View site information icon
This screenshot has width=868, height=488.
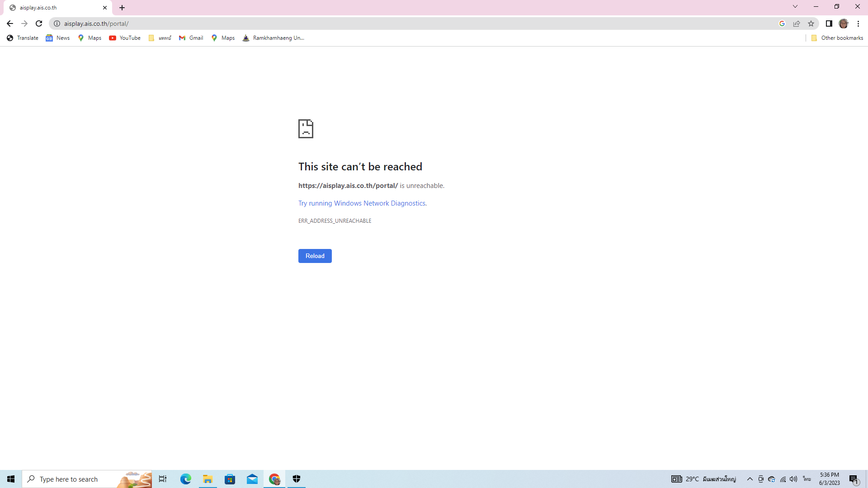pos(57,23)
